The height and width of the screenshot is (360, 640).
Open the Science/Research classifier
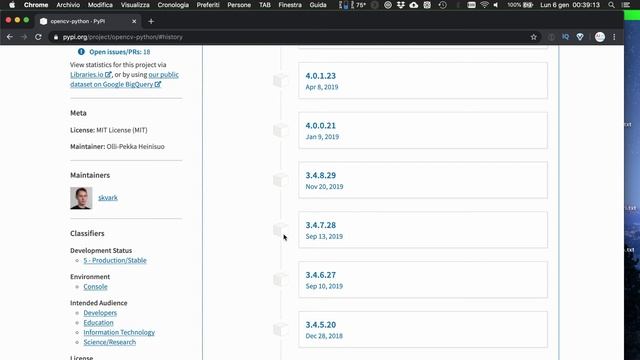(x=109, y=342)
